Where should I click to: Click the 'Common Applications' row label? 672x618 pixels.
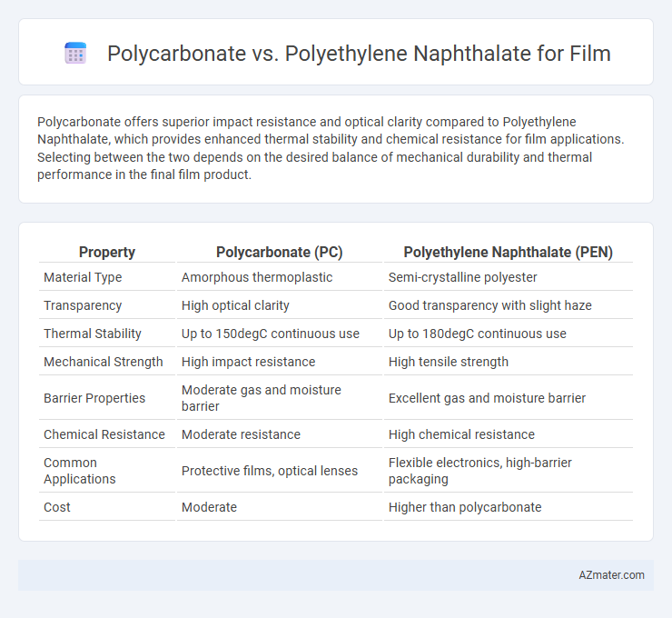coord(80,471)
